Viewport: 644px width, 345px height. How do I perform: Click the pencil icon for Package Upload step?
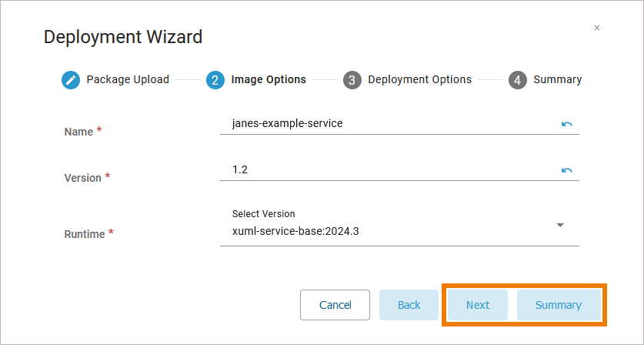point(71,80)
